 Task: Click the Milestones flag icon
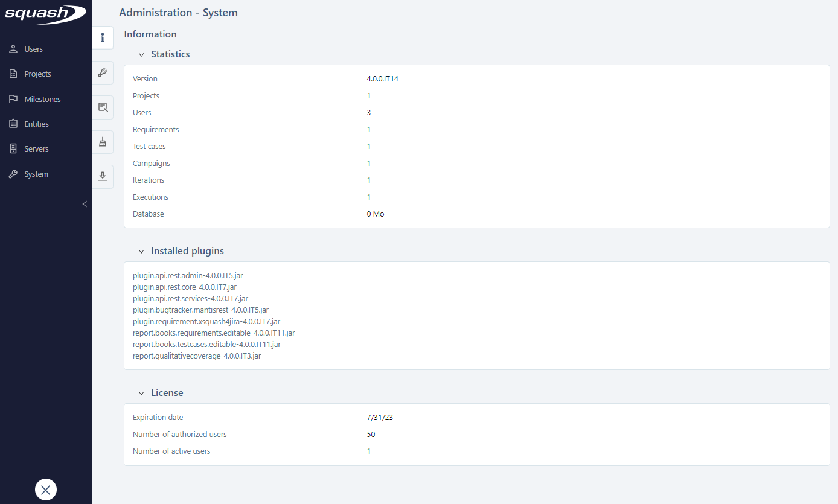(x=13, y=98)
